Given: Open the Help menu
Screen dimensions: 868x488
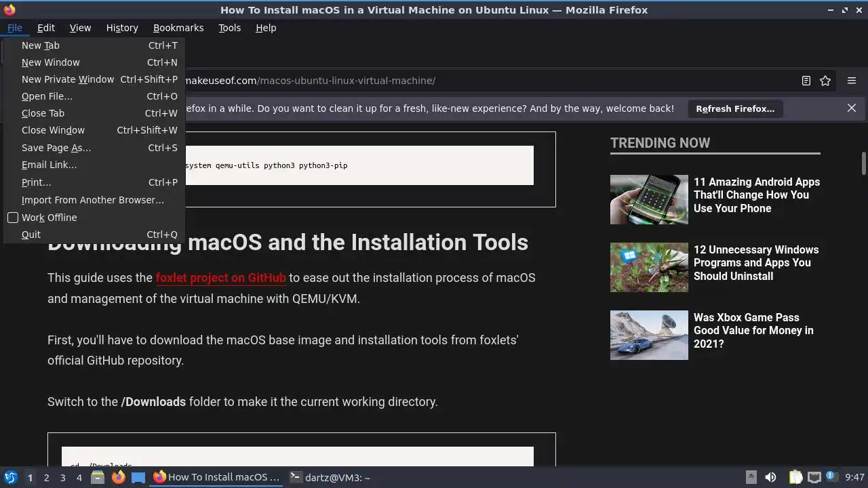Looking at the screenshot, I should tap(266, 28).
